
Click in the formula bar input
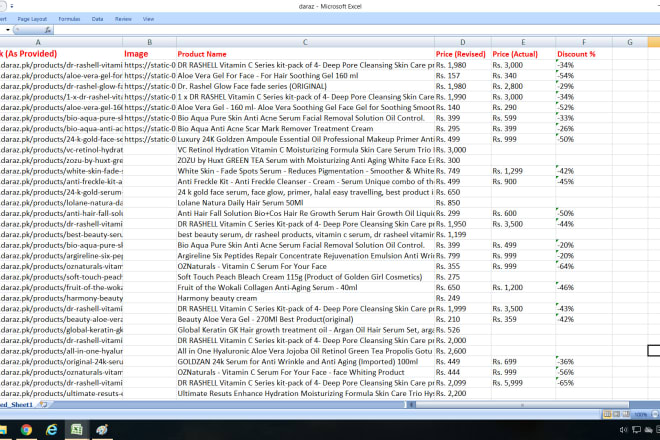(x=356, y=30)
